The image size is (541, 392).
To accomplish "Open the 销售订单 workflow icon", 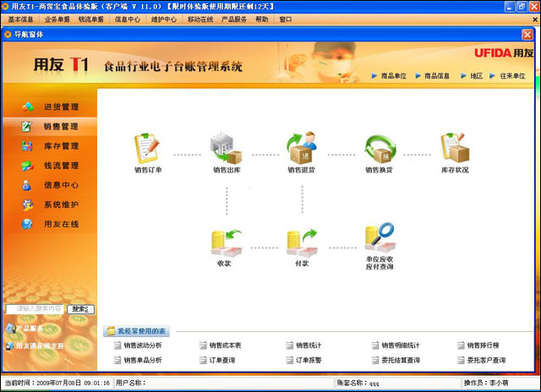I will [x=148, y=149].
